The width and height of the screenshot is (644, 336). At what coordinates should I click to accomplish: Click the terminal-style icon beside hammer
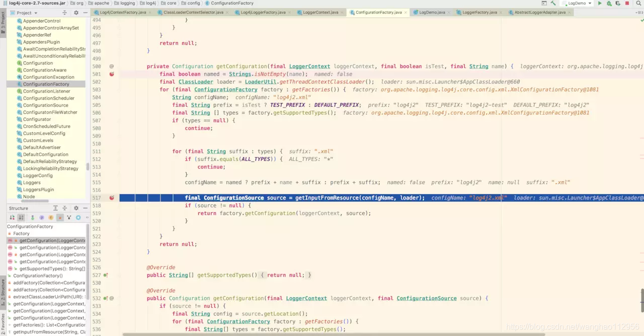[x=544, y=3]
